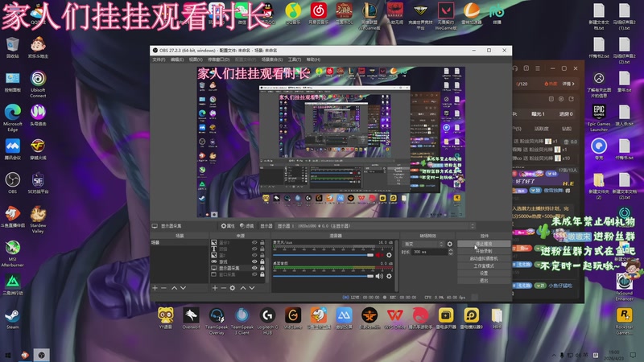Remove selected scene with minus icon

tap(163, 288)
